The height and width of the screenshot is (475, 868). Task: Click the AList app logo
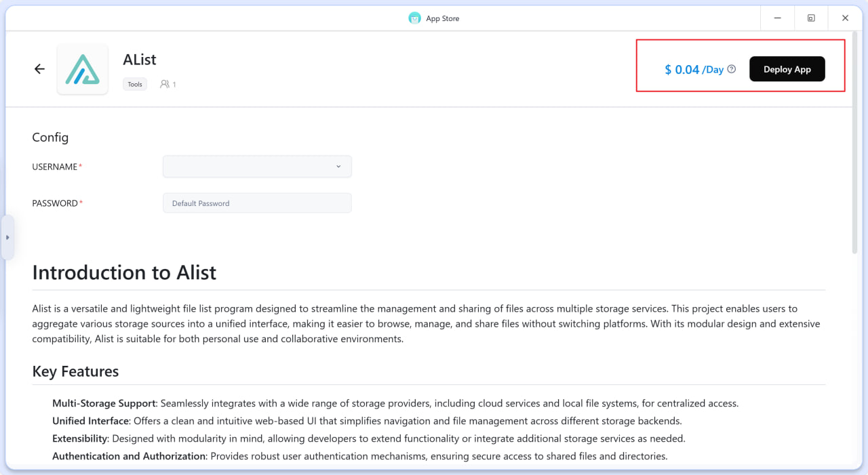click(x=82, y=69)
